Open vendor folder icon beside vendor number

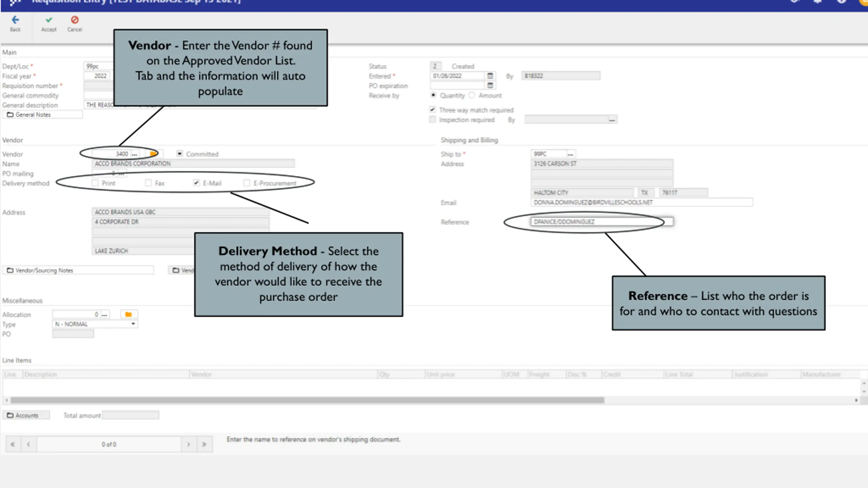point(153,154)
